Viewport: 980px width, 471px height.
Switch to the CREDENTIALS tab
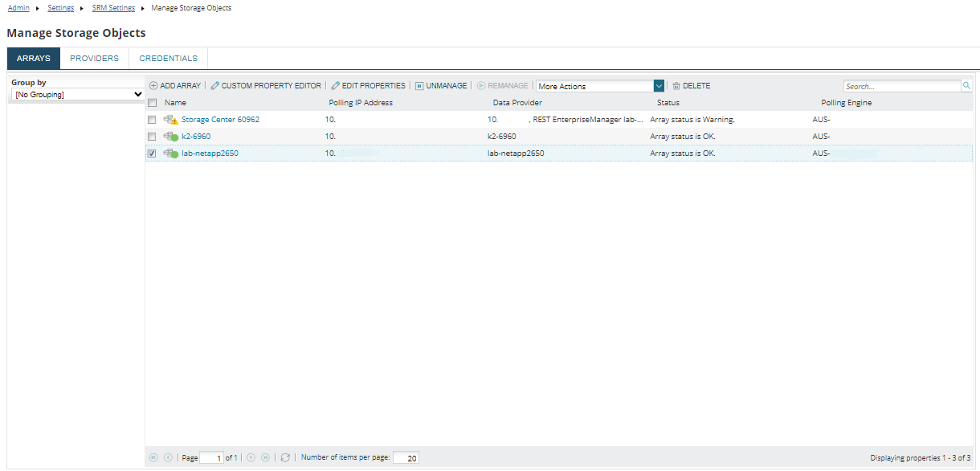pyautogui.click(x=167, y=58)
